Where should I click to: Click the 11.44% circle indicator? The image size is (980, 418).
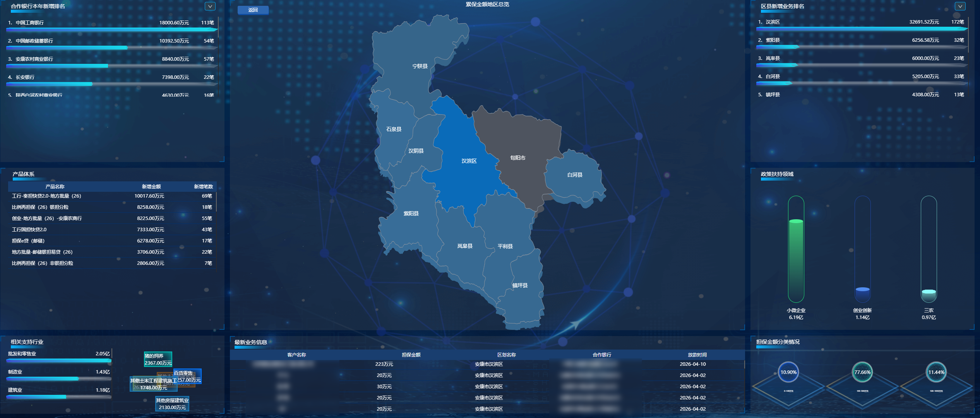click(x=936, y=372)
